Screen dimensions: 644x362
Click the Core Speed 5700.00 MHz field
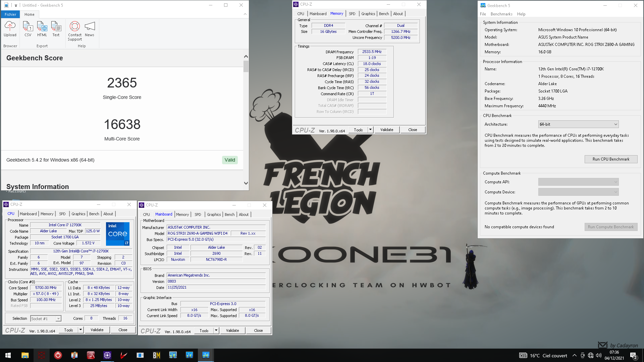click(x=46, y=288)
